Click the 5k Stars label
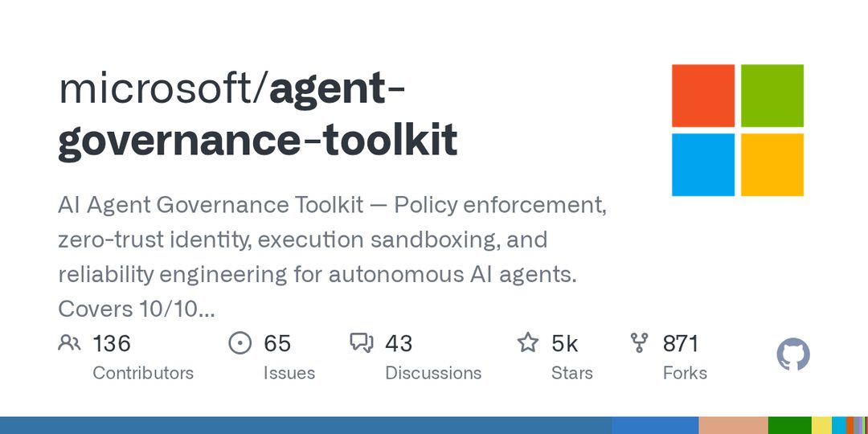This screenshot has height=434, width=868. [572, 373]
